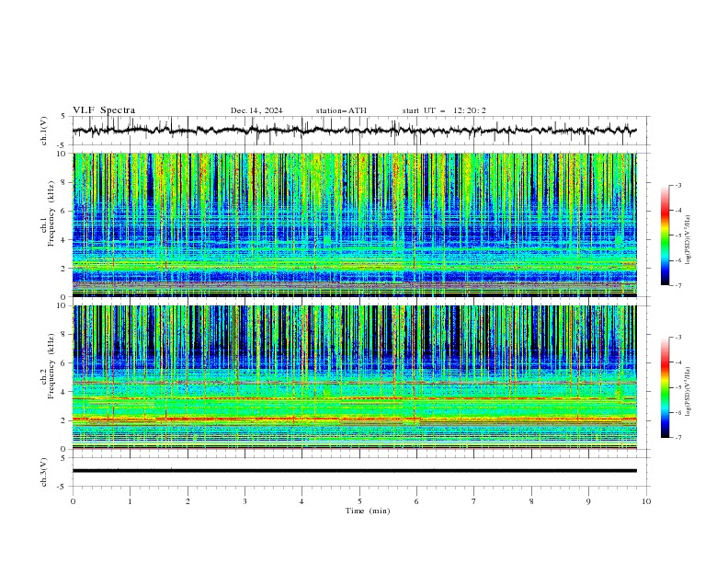Click the time axis tick label '0'
The height and width of the screenshot is (563, 728).
point(73,501)
